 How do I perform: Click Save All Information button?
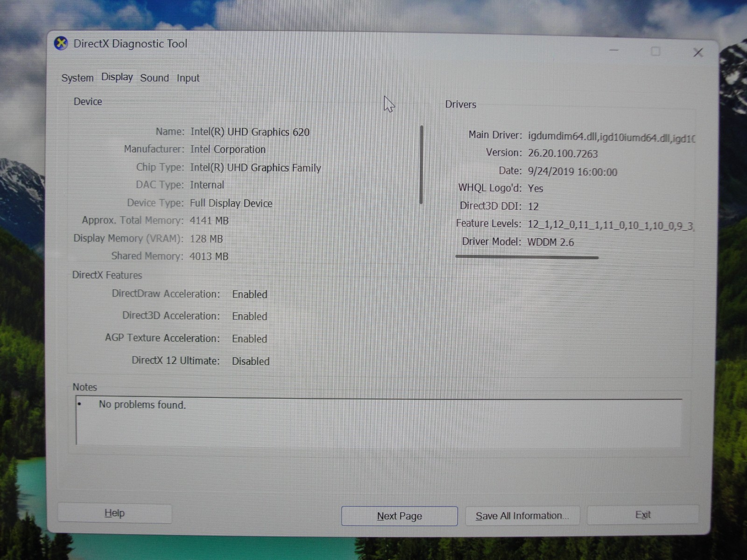click(x=522, y=516)
